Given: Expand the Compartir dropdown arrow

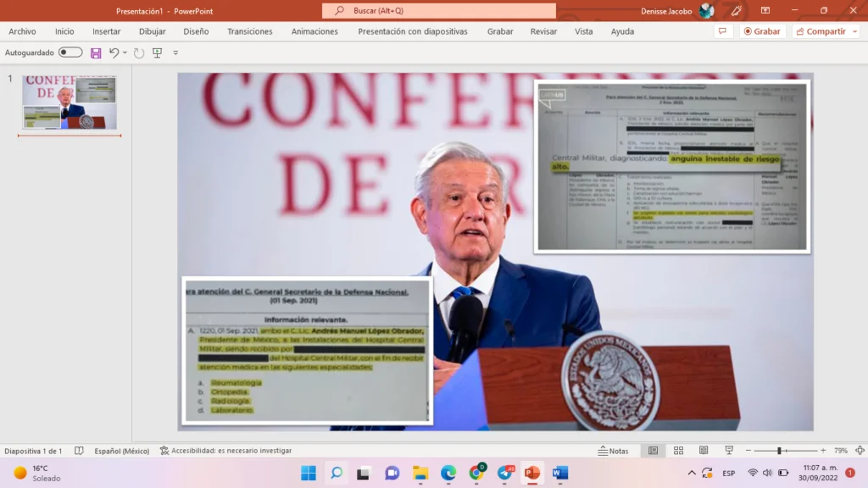Looking at the screenshot, I should 854,31.
